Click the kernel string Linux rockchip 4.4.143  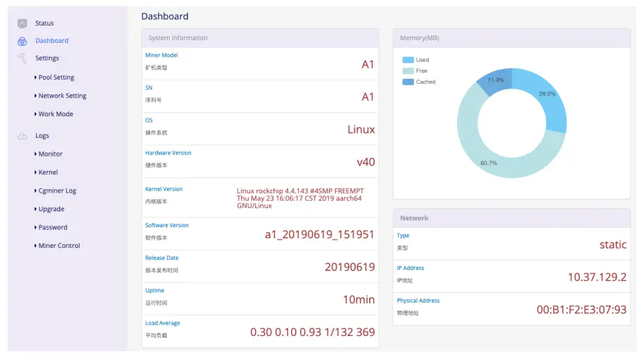301,198
